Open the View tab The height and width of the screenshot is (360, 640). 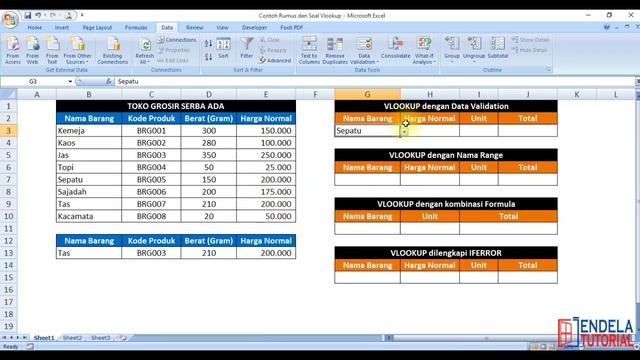click(222, 27)
